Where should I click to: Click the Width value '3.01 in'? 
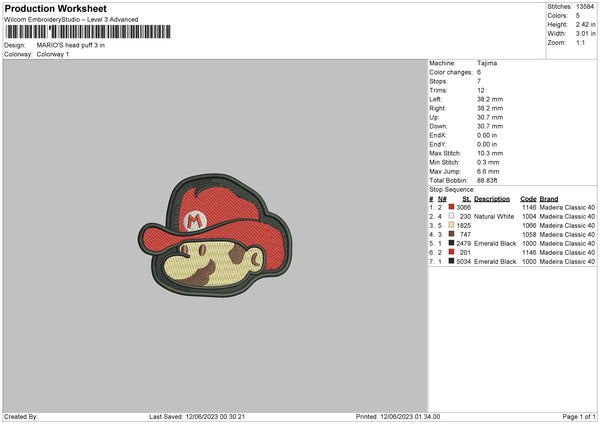coord(585,34)
